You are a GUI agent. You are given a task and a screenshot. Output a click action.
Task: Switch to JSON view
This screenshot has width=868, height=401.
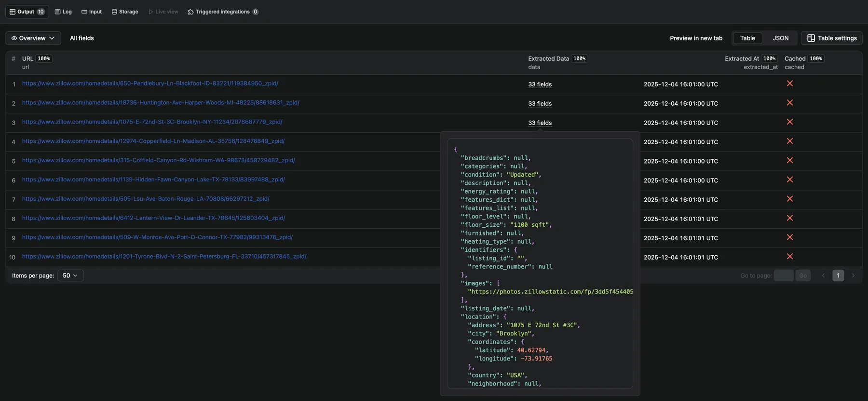(780, 38)
